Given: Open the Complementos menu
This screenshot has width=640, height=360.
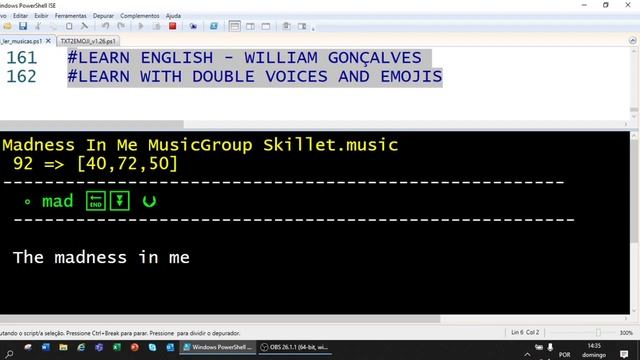Looking at the screenshot, I should [140, 16].
